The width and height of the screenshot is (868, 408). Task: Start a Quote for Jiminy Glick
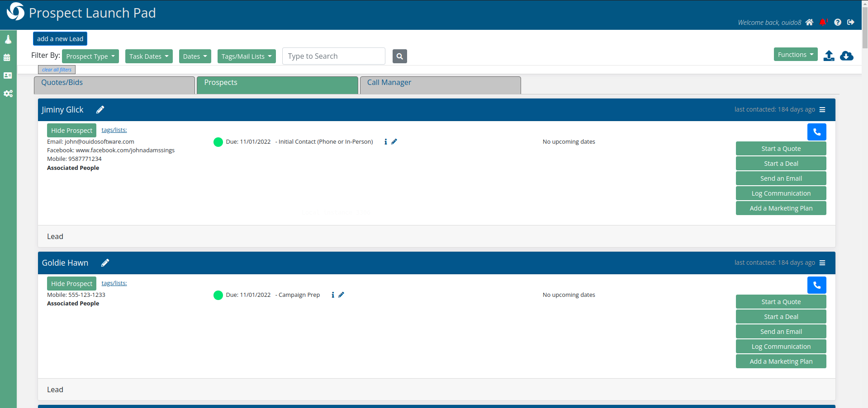pyautogui.click(x=781, y=149)
